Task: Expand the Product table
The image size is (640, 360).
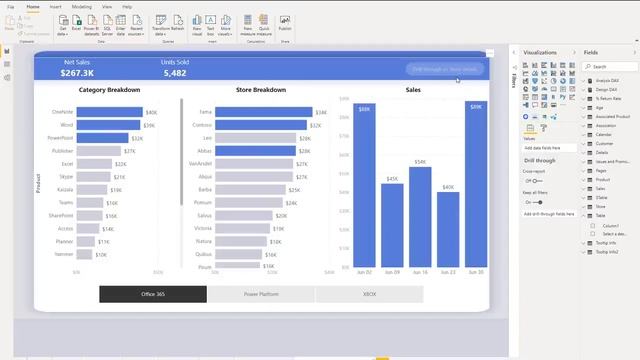Action: click(x=584, y=180)
